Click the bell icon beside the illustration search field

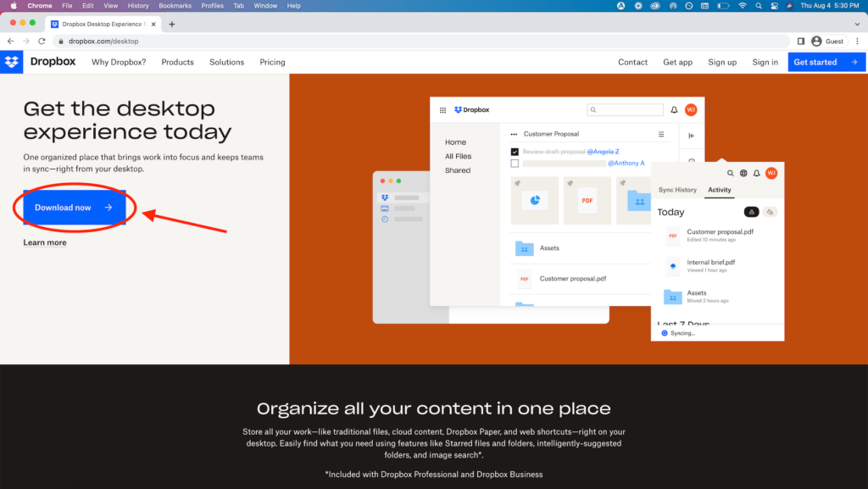[x=674, y=110]
